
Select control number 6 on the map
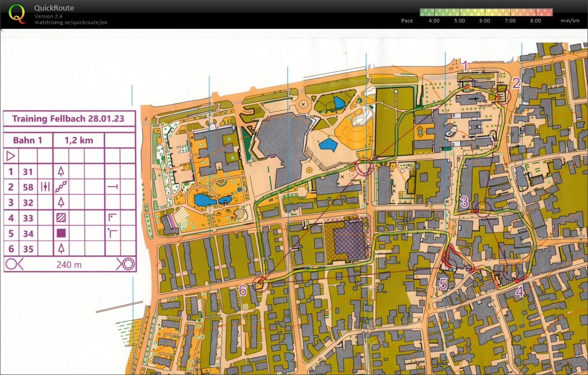[x=243, y=289]
